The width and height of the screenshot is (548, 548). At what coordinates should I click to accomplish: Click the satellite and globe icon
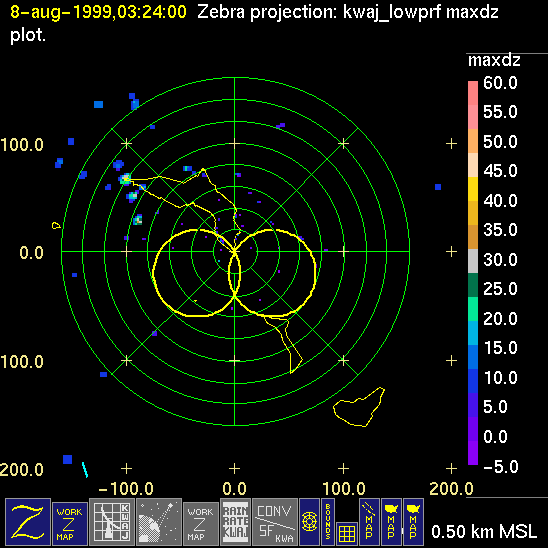pos(159,522)
